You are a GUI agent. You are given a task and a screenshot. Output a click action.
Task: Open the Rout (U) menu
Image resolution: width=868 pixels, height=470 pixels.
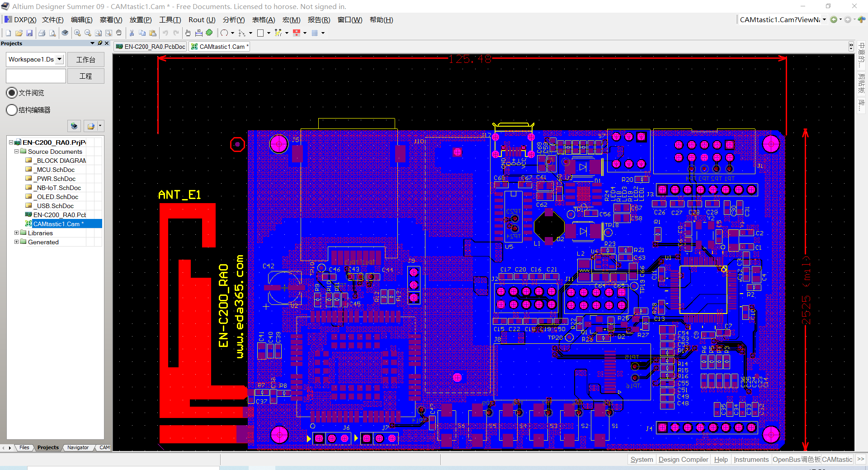click(202, 20)
